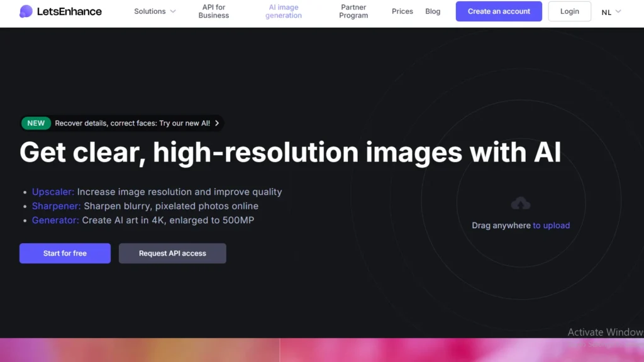Click the 'Drag anywhere' upload text
This screenshot has height=362, width=644.
tap(501, 226)
